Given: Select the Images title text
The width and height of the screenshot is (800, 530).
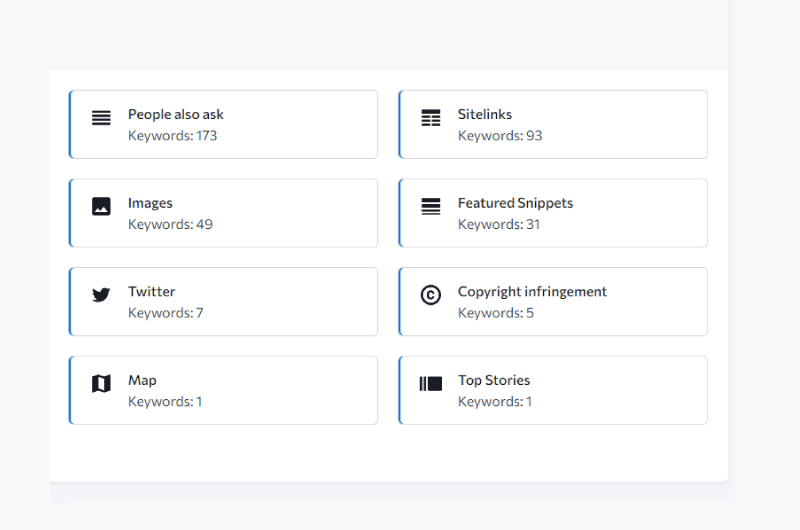Looking at the screenshot, I should pyautogui.click(x=150, y=203).
